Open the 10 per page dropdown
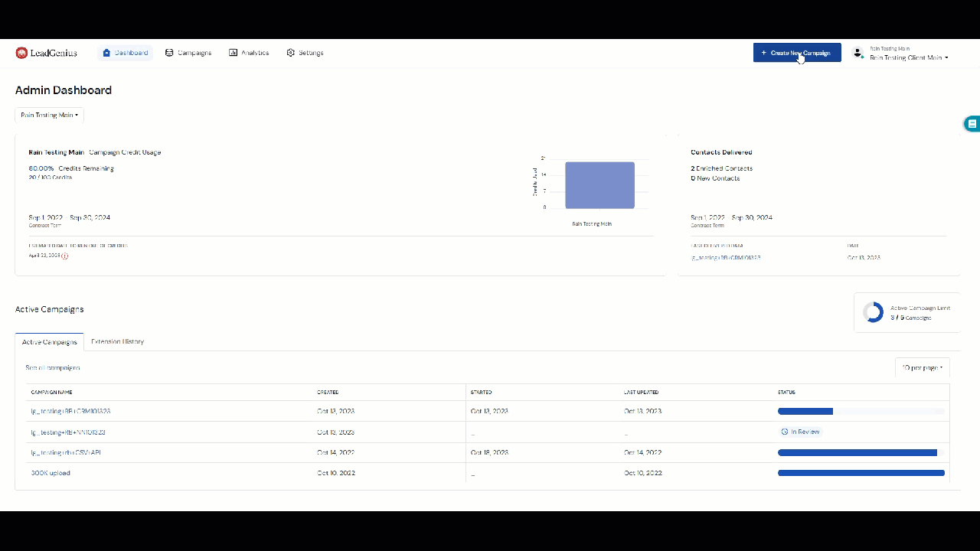This screenshot has height=551, width=980. pos(922,367)
